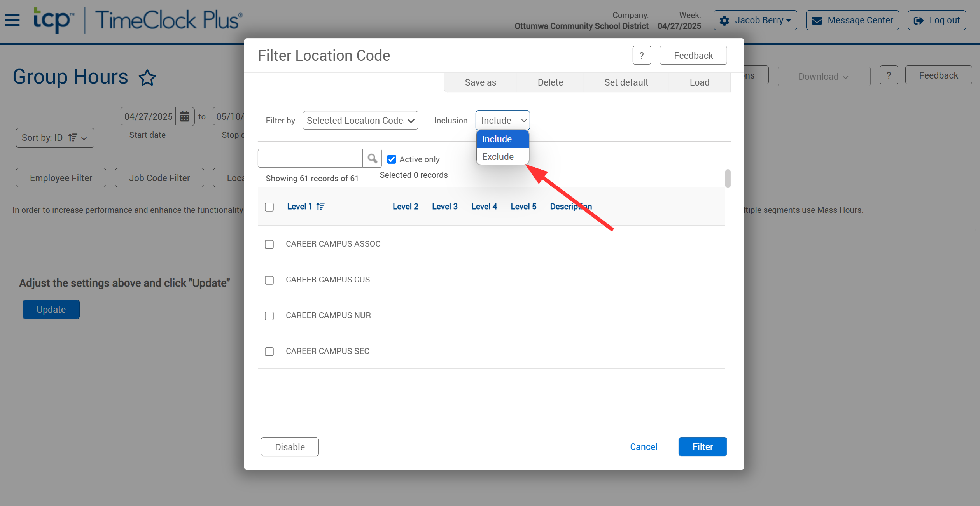Screen dimensions: 980x506
Task: Expand the Filter by location dropdown
Action: coord(360,121)
